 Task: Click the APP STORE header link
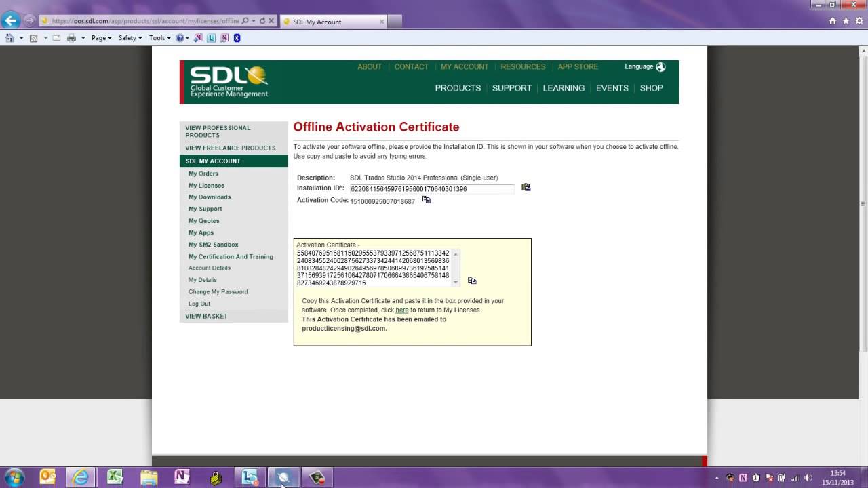(578, 67)
